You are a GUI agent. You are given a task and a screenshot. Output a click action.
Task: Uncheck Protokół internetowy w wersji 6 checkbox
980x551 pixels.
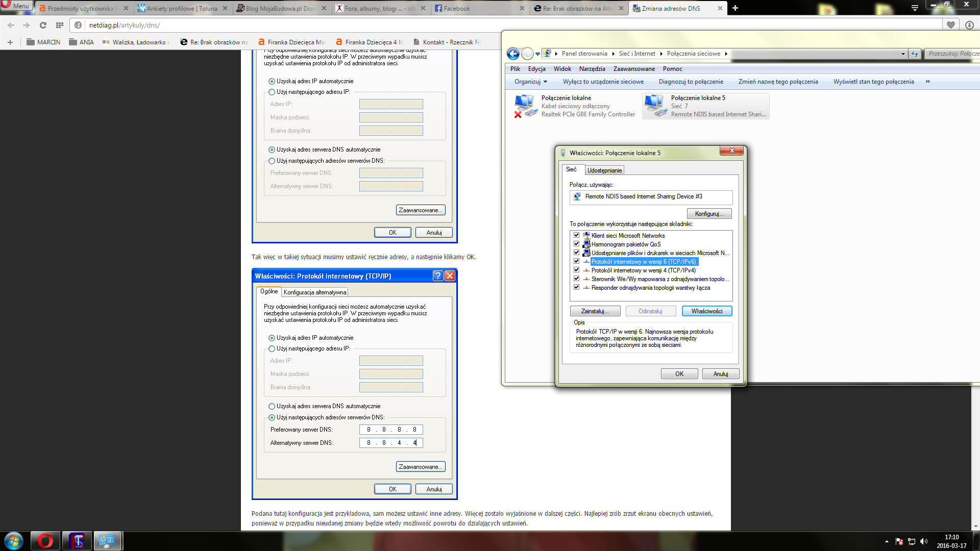(x=576, y=261)
